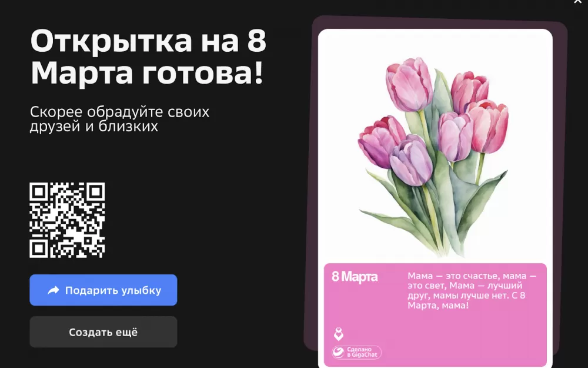Screen dimensions: 588x368
Task: Click the Мама — это счастье greeting text
Action: [472, 290]
